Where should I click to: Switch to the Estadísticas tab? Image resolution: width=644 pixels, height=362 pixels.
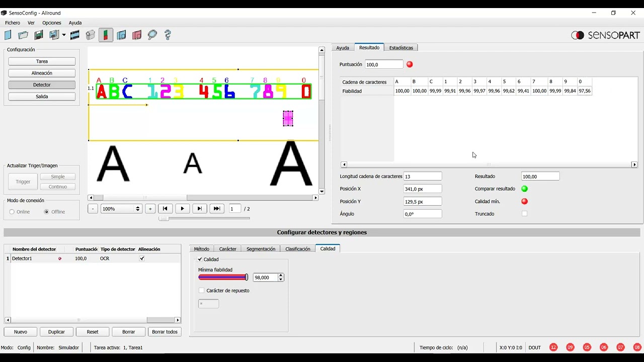401,48
